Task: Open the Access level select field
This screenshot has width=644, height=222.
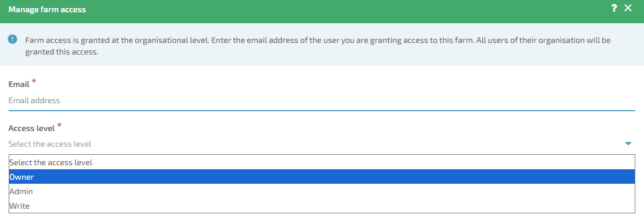Action: 321,144
